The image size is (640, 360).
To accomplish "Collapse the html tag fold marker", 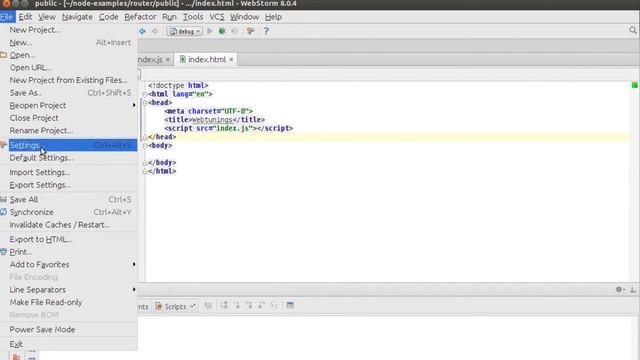I will point(145,94).
